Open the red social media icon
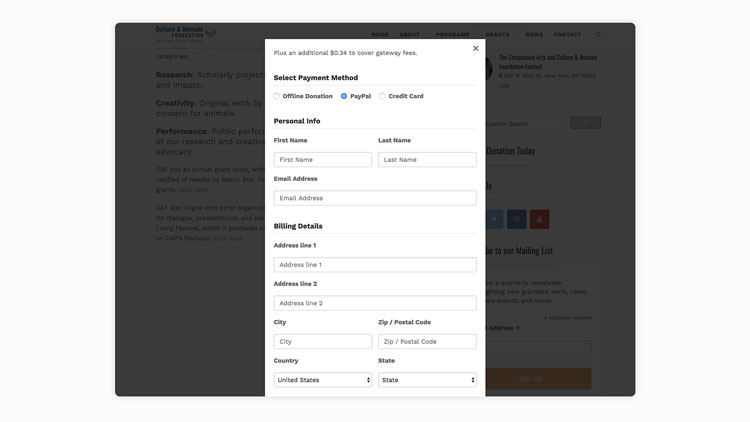Image resolution: width=750 pixels, height=422 pixels. click(539, 219)
